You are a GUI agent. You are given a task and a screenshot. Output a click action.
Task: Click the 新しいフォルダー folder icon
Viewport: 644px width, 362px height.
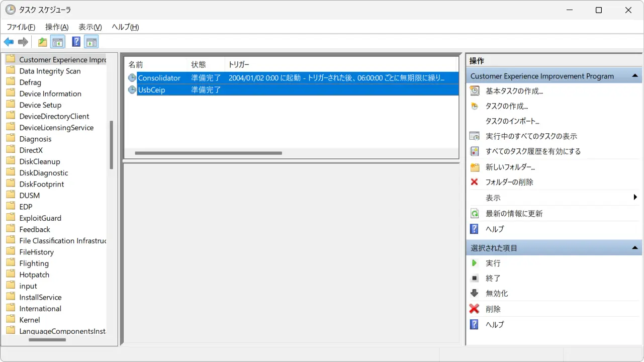pyautogui.click(x=475, y=167)
